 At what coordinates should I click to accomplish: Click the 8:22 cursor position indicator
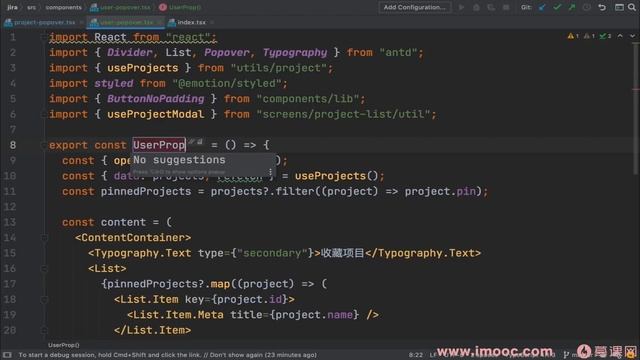tap(416, 355)
